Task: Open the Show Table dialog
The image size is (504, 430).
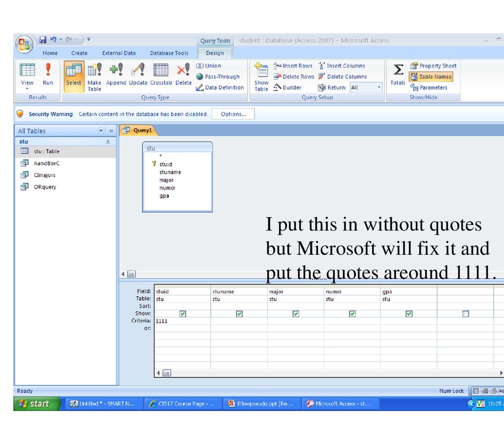Action: pyautogui.click(x=261, y=77)
